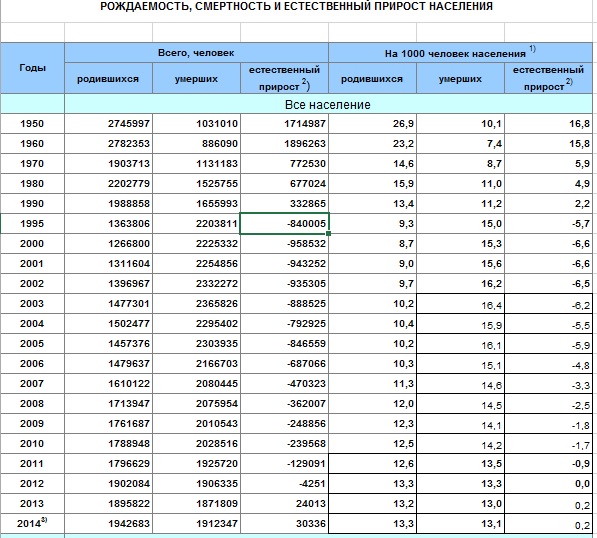
Task: Select year cell 2011
Action: click(x=32, y=463)
